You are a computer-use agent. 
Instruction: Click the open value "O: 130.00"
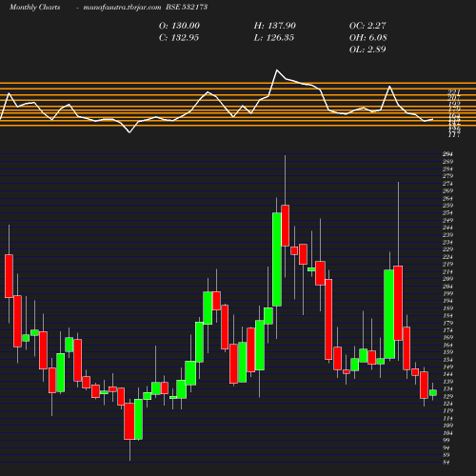click(x=179, y=26)
